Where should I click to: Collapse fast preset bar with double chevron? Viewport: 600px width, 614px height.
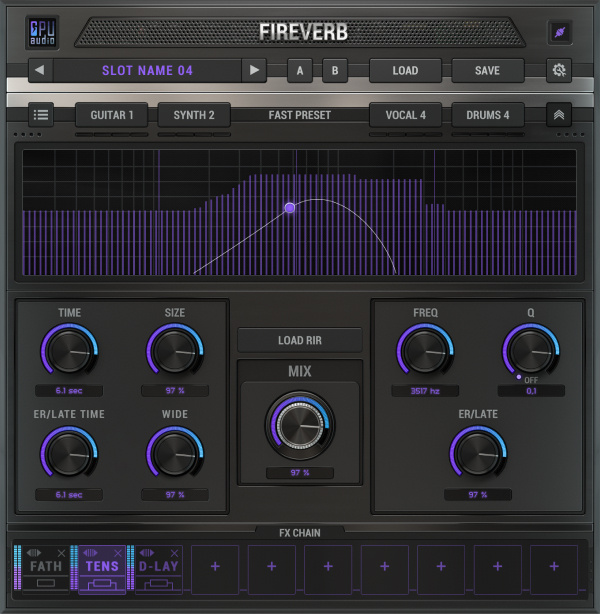pos(559,115)
